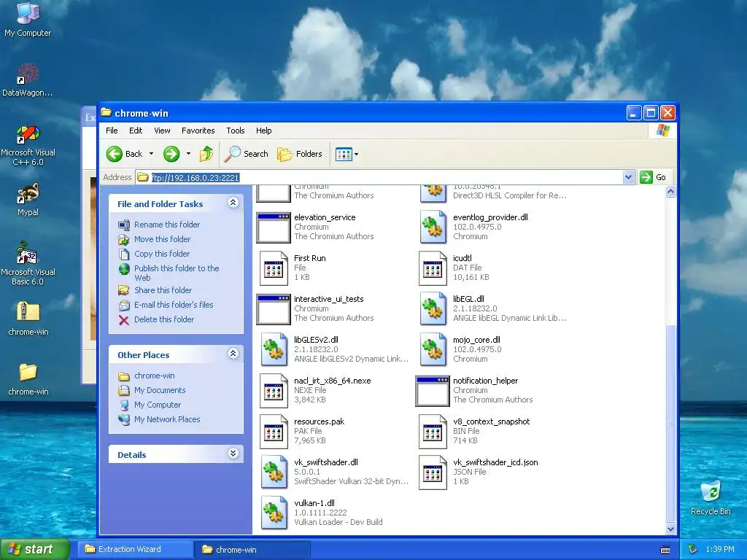Open the Search pane

tap(247, 154)
